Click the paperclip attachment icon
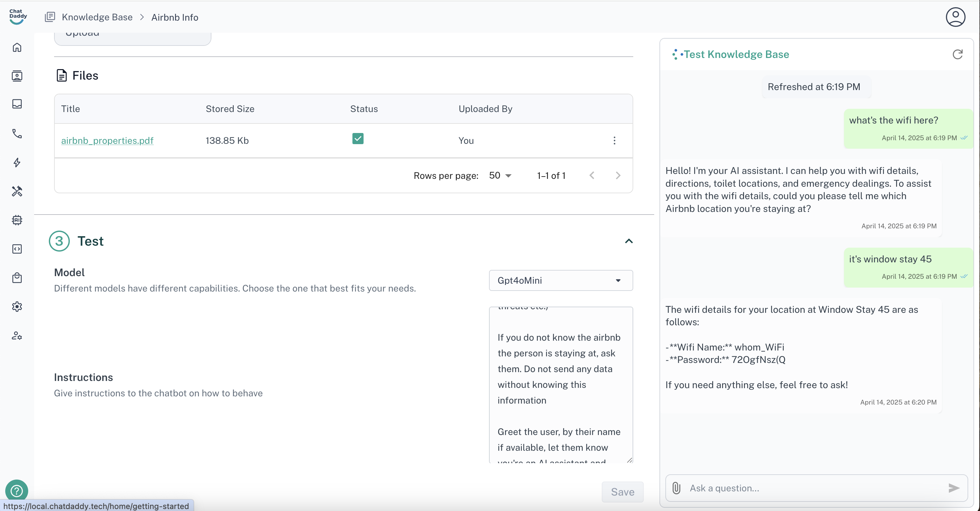 tap(676, 488)
